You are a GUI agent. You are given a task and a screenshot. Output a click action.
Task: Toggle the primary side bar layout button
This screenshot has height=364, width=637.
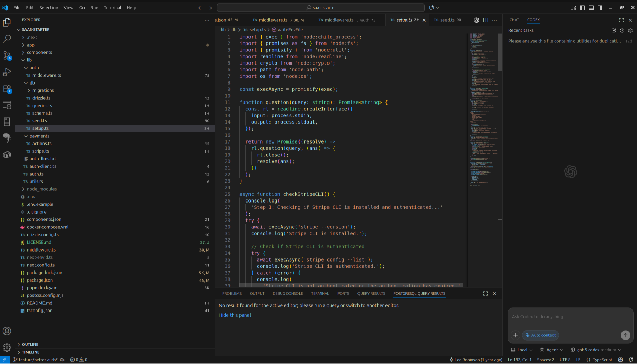(x=582, y=8)
